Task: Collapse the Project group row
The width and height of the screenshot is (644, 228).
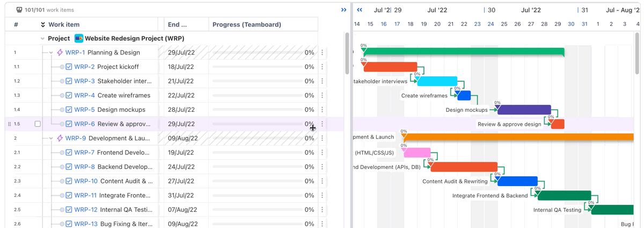Action: click(42, 39)
